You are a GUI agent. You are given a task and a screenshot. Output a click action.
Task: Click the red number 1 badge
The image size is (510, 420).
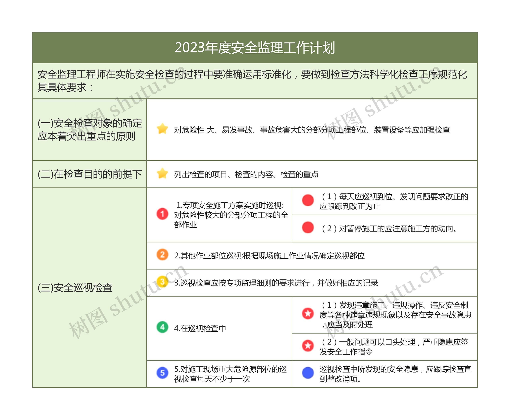click(162, 214)
